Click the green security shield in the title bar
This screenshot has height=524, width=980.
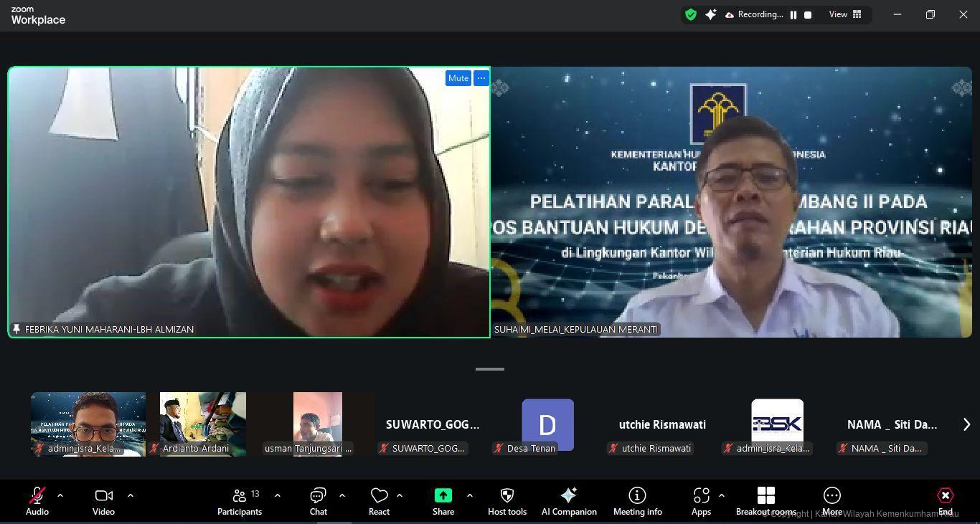click(x=690, y=14)
